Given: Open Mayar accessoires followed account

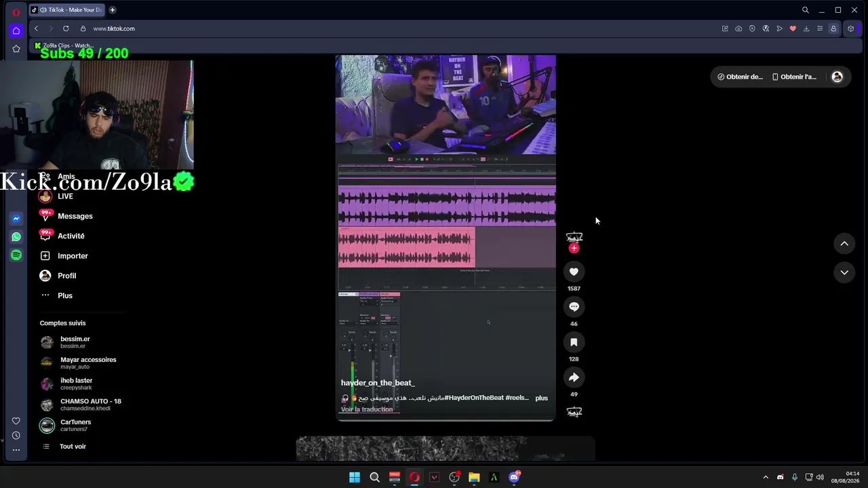Looking at the screenshot, I should point(79,363).
